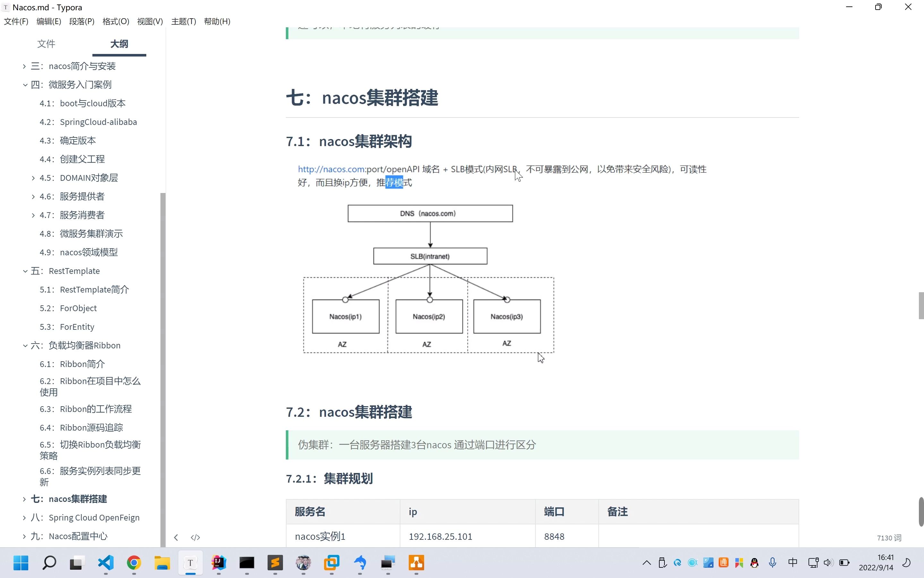Open Task View on taskbar
Screen dimensions: 924x578
[x=77, y=562]
